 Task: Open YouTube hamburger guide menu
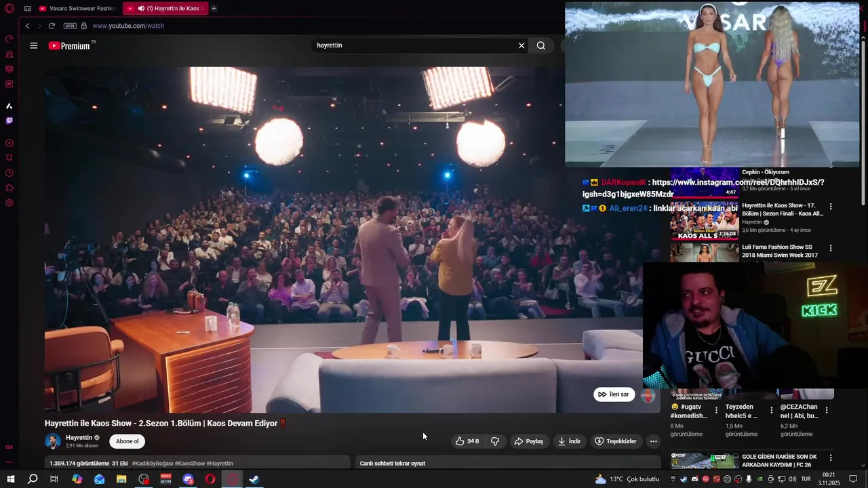coord(33,45)
